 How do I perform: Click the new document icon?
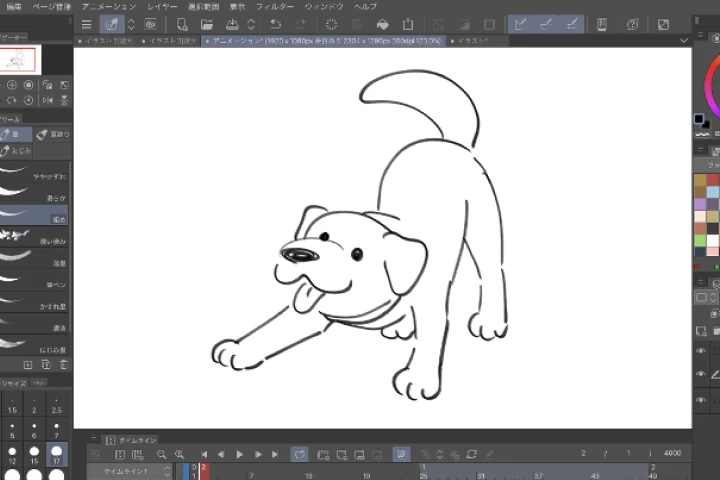coord(181,24)
